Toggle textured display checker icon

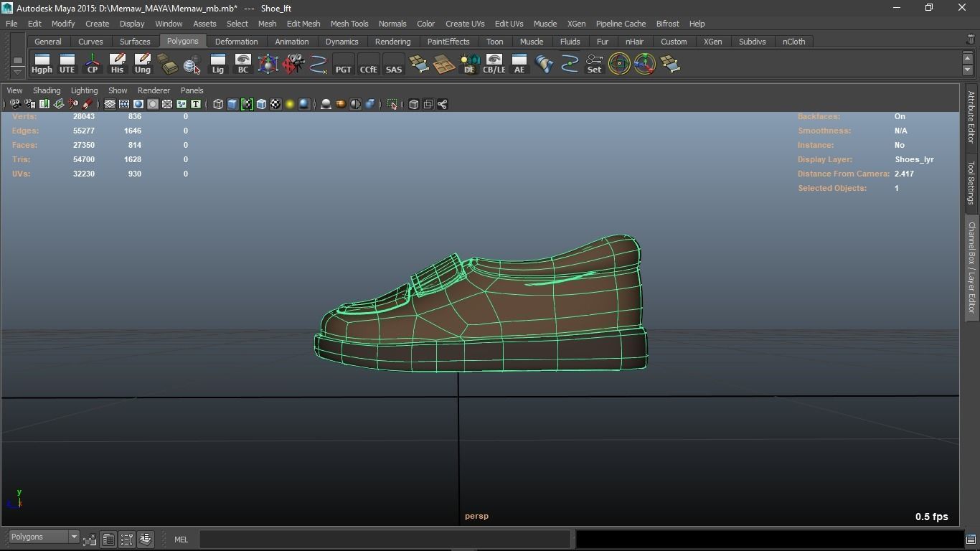275,105
